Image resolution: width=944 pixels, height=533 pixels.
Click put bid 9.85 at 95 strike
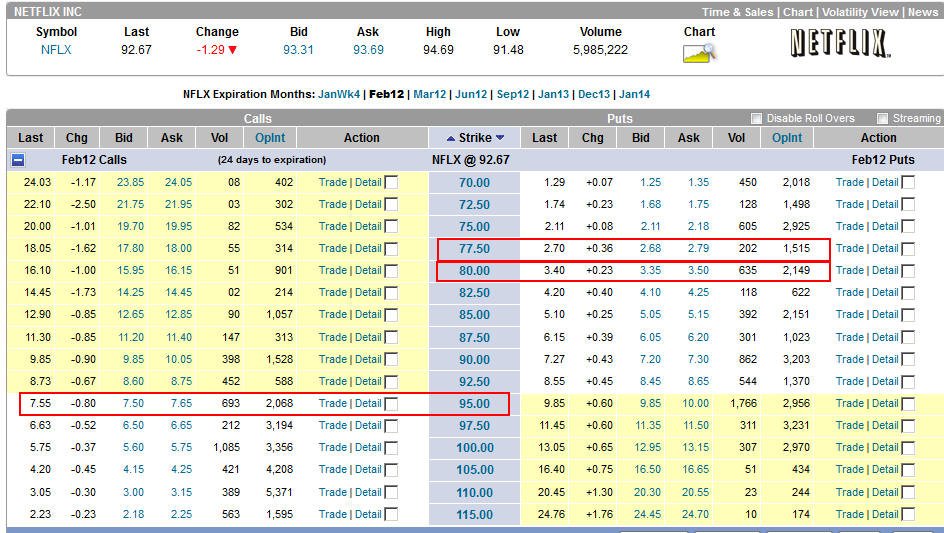click(x=650, y=404)
